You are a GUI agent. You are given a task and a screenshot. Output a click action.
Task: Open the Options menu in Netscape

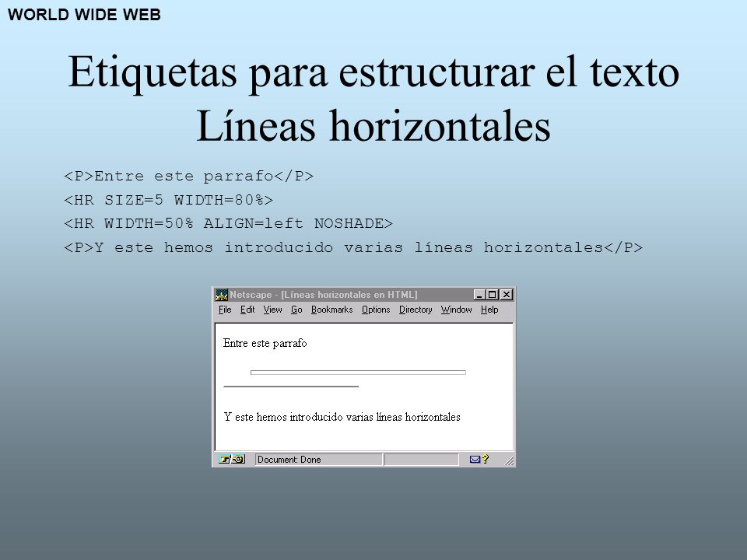click(375, 310)
